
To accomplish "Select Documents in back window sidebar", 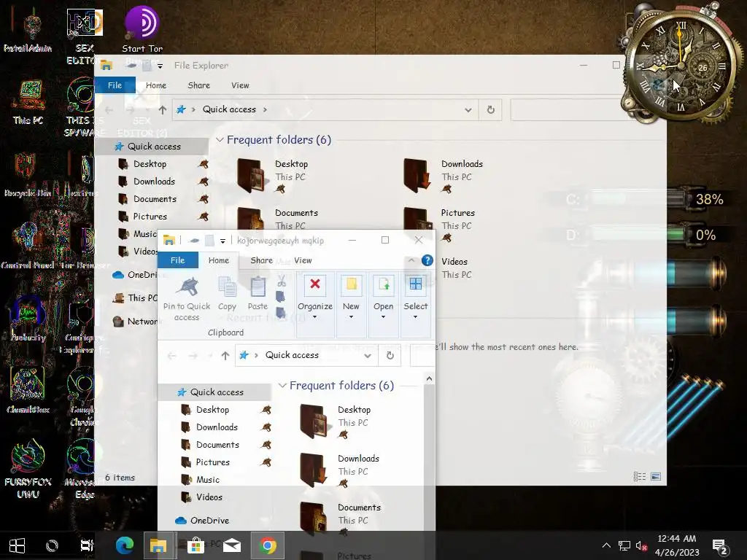I will [x=155, y=199].
